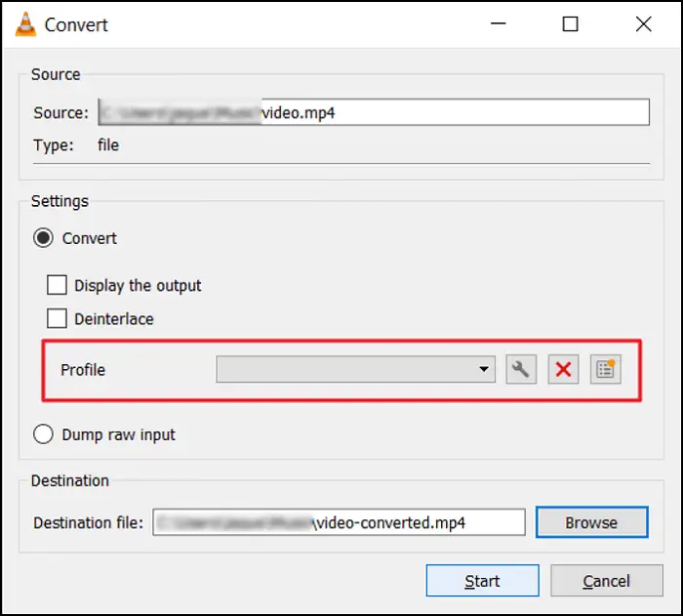The image size is (683, 616).
Task: Enable the Display the output checkbox
Action: (58, 286)
